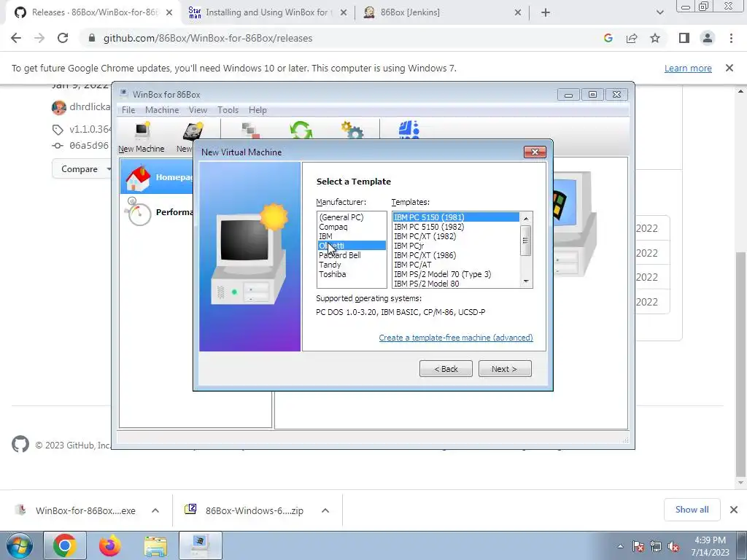
Task: Open a new Chrome tab with plus button
Action: coord(546,13)
